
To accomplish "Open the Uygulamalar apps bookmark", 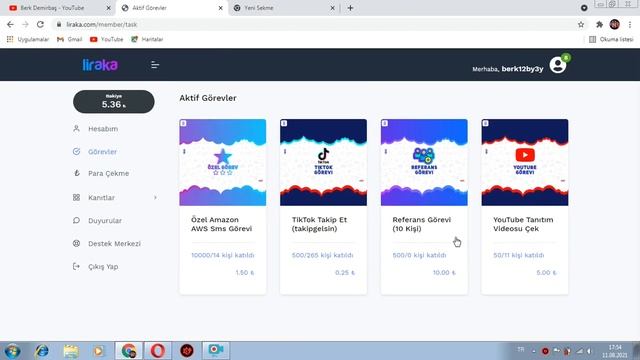I will tap(27, 39).
